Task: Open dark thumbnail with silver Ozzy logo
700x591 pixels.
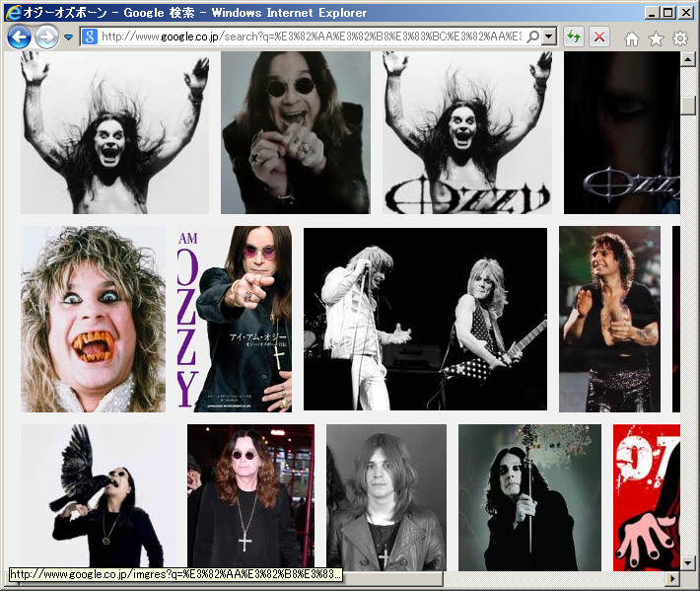Action: click(622, 132)
